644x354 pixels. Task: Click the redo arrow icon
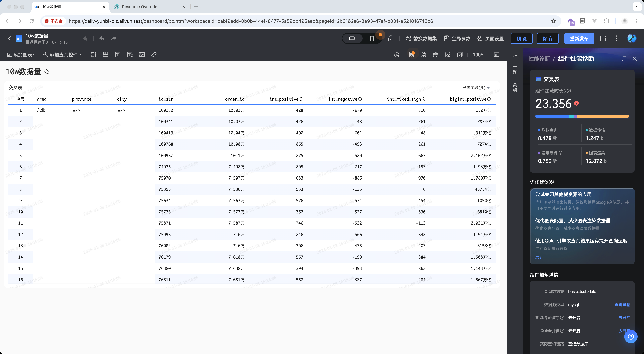tap(114, 38)
